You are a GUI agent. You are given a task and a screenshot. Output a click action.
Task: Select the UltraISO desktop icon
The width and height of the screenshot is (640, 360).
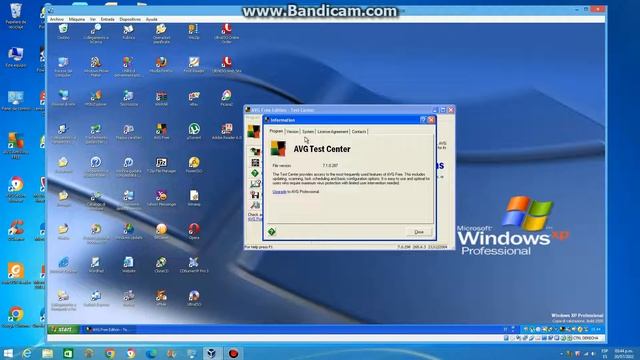[194, 298]
